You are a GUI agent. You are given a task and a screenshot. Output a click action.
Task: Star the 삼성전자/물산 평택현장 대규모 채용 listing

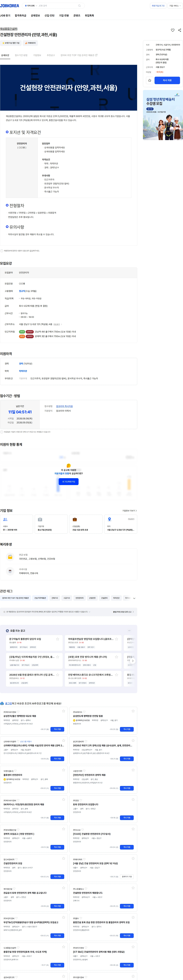[x=63, y=711]
